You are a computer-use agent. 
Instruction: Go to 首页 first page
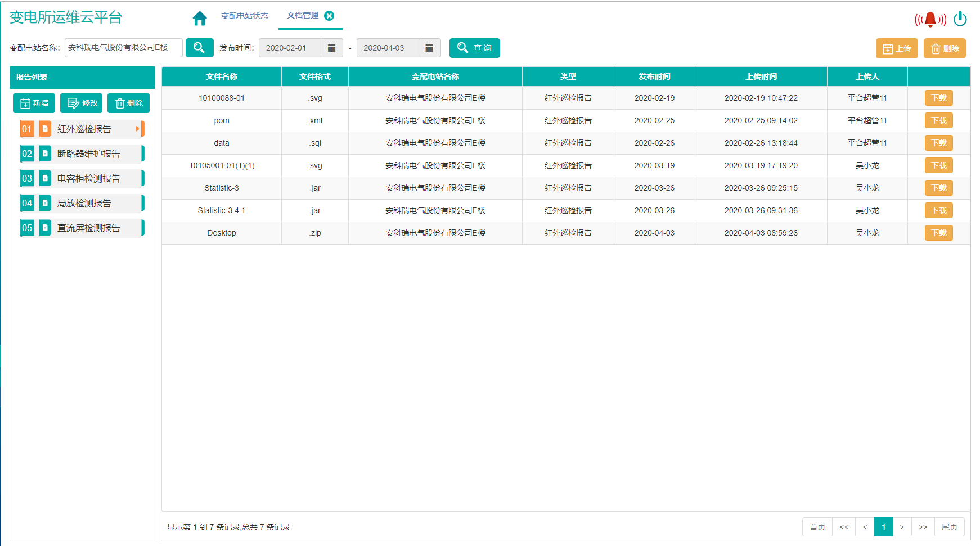tap(817, 527)
